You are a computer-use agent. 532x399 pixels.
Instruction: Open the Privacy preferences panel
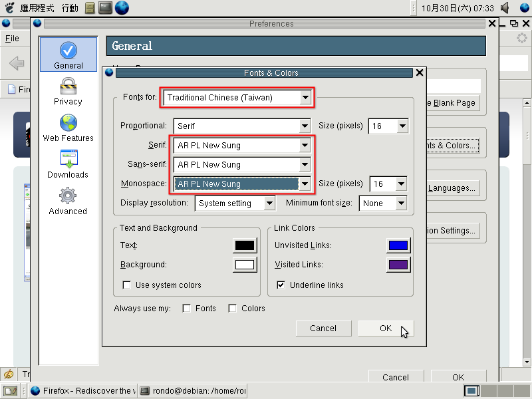(x=68, y=92)
